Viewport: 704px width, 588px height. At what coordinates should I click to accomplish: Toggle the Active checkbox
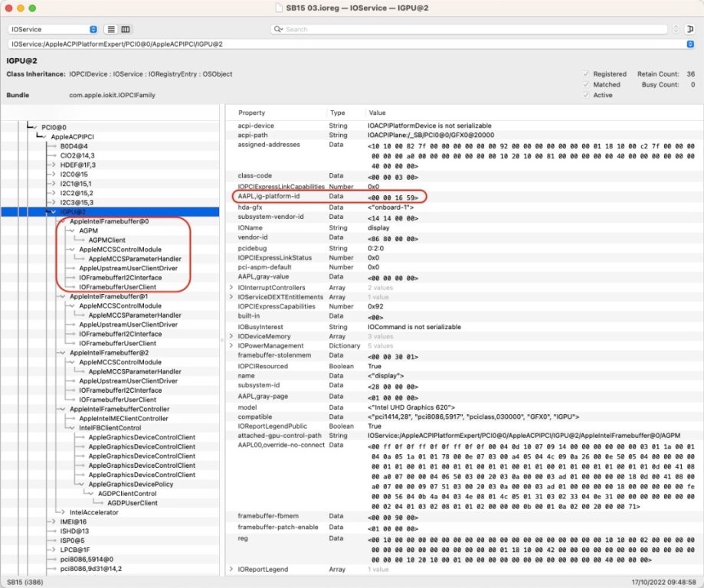tap(587, 96)
